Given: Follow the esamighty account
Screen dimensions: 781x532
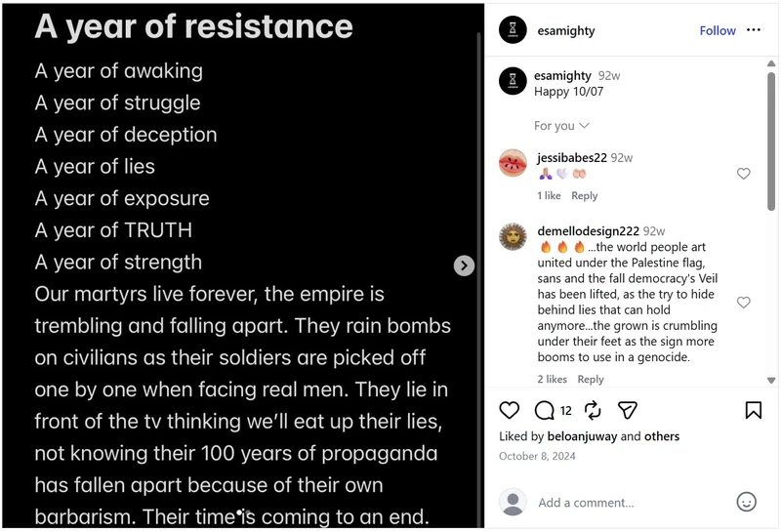Looking at the screenshot, I should click(718, 30).
